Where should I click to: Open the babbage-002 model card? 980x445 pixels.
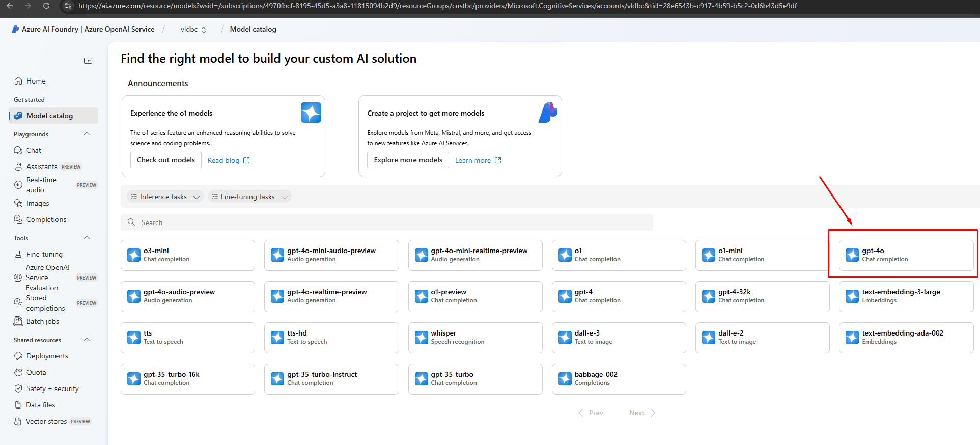(x=619, y=379)
